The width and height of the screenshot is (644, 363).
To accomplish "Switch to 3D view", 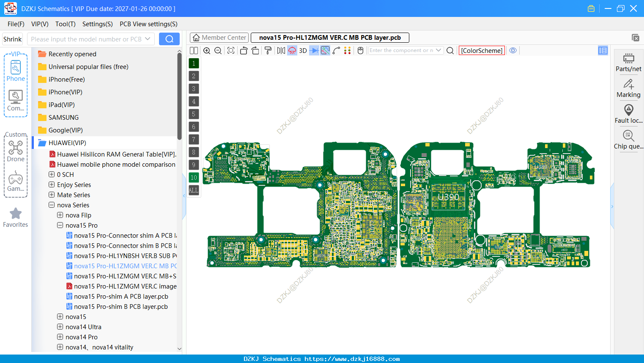I will pos(303,50).
